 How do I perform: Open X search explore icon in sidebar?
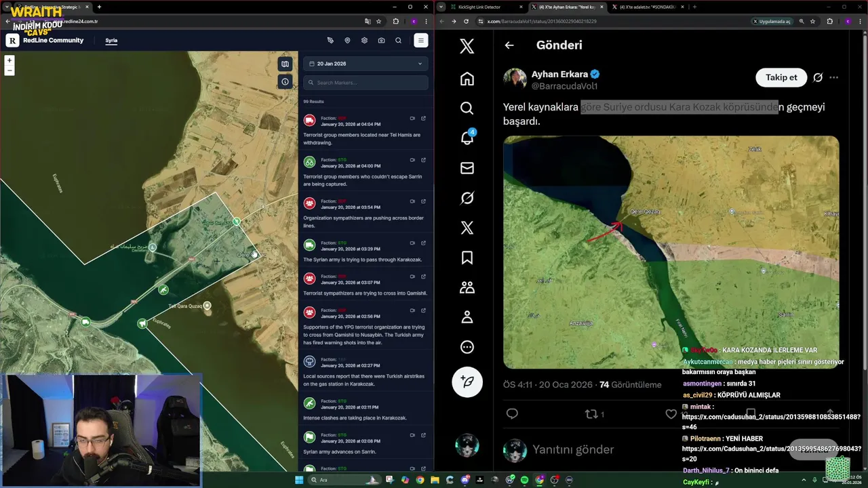(467, 108)
